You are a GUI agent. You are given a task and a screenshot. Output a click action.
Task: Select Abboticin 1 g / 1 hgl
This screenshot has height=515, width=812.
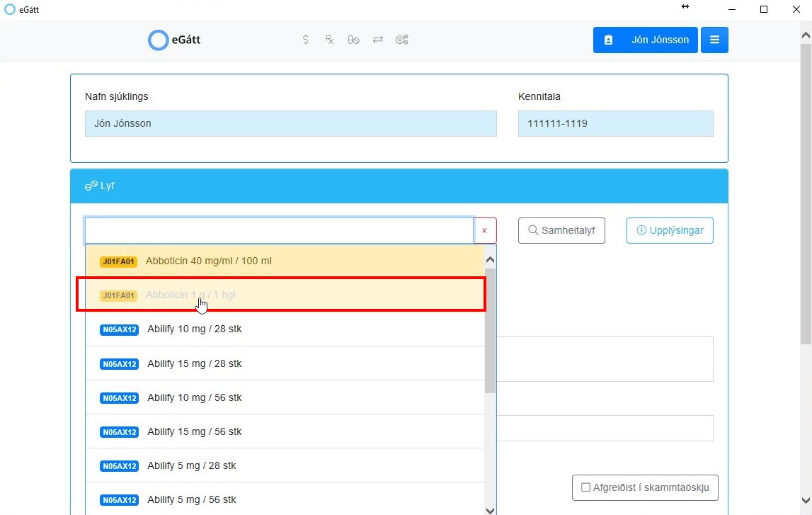[x=285, y=295]
